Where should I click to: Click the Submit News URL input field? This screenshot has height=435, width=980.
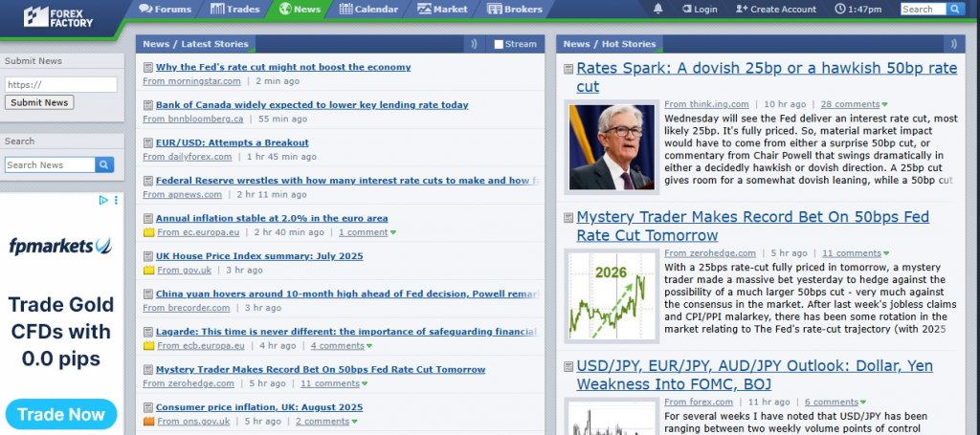(60, 84)
